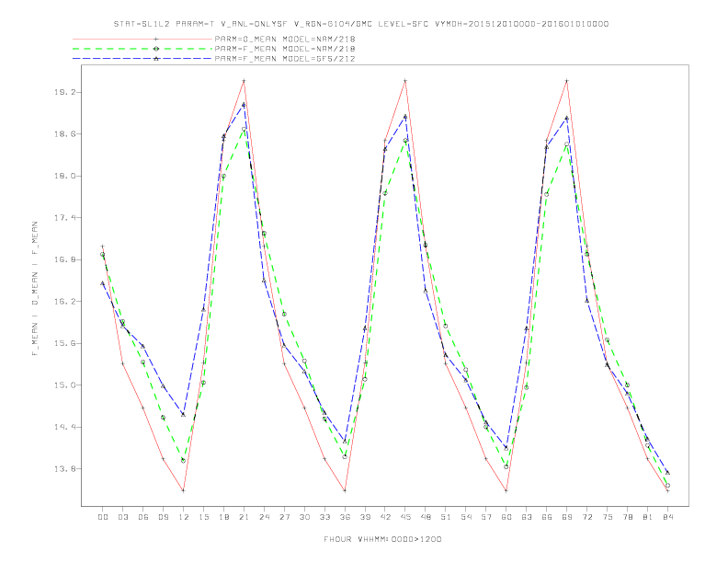Click x-axis forecast hour label 21
728x563 pixels.
(x=244, y=517)
